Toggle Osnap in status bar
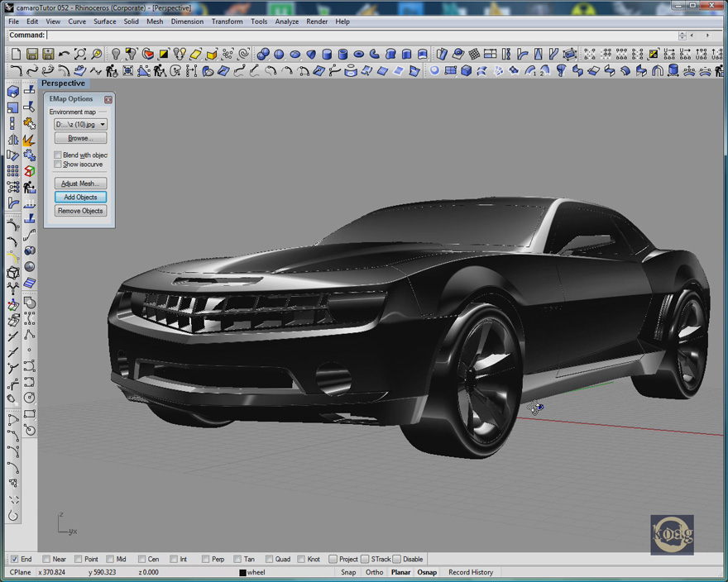The width and height of the screenshot is (728, 582). click(x=427, y=572)
